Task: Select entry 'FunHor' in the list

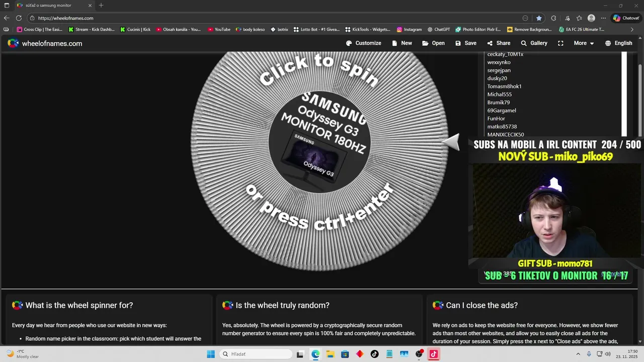Action: click(496, 119)
